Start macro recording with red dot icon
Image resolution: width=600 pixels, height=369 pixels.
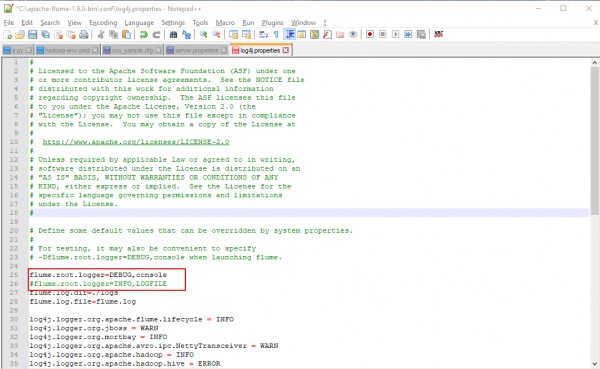coord(370,34)
